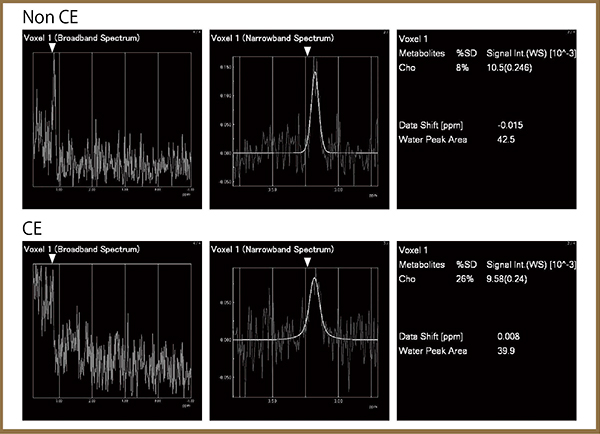The height and width of the screenshot is (434, 600).
Task: Select the triangle marker above CE broadband spectrum
Action: click(x=53, y=257)
